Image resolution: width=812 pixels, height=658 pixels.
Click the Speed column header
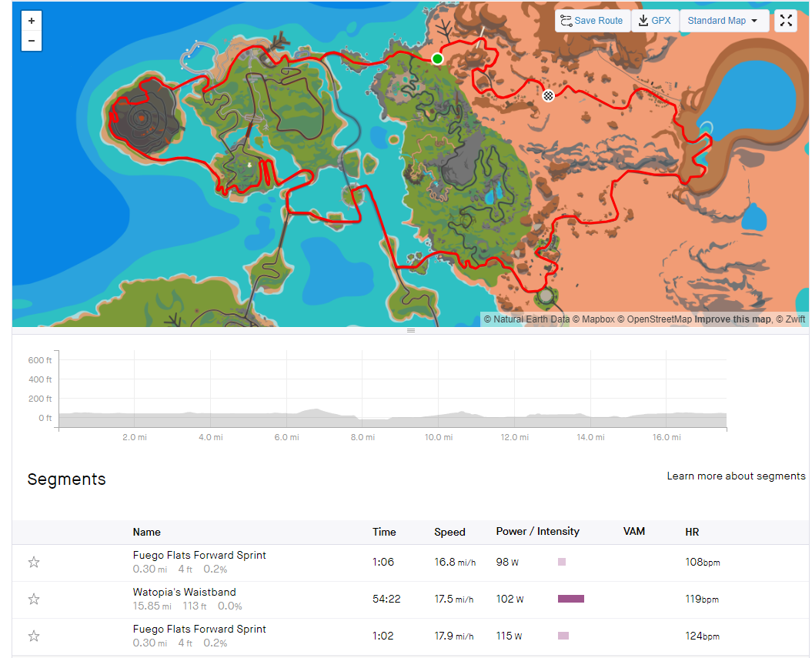coord(449,533)
